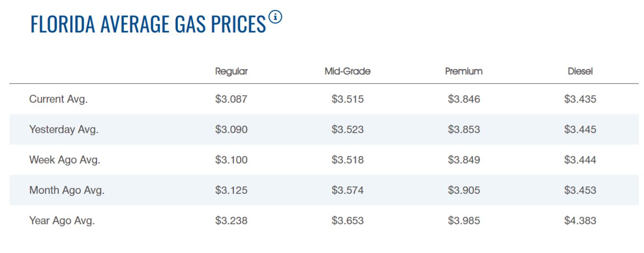Click week-ago mid-grade price $3.518

[347, 160]
